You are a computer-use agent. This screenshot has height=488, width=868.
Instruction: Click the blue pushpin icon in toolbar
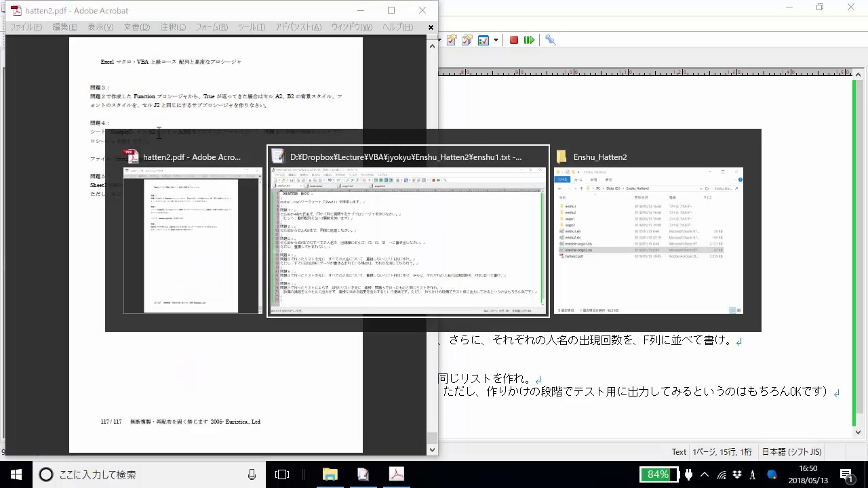click(550, 41)
